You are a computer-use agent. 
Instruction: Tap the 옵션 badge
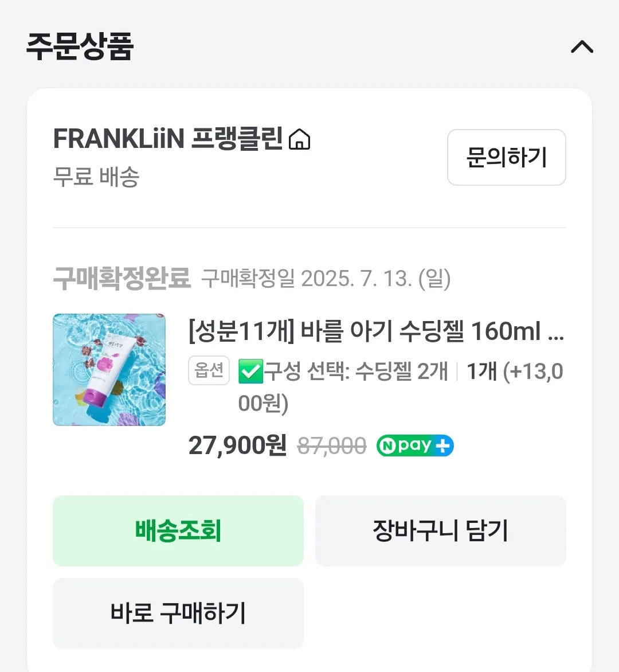(209, 370)
